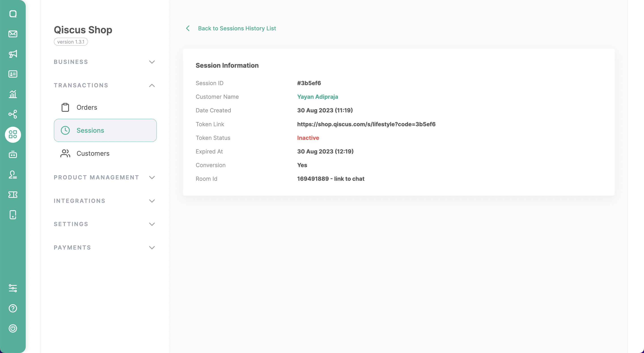Click the envelope mail icon
The width and height of the screenshot is (644, 353).
[13, 34]
